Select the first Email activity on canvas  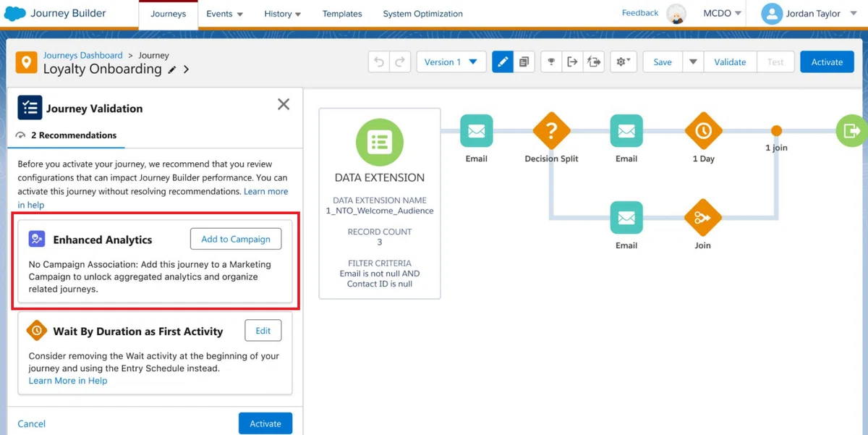tap(476, 132)
